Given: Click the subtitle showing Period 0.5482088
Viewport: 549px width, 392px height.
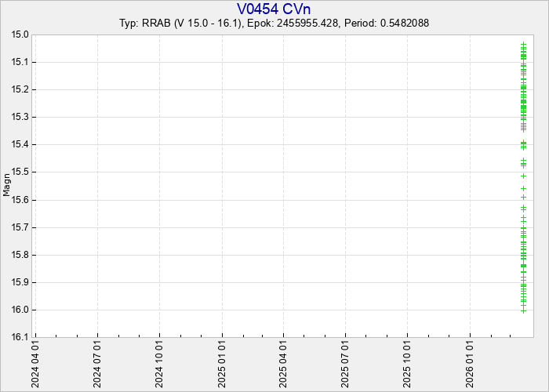Looking at the screenshot, I should click(274, 24).
